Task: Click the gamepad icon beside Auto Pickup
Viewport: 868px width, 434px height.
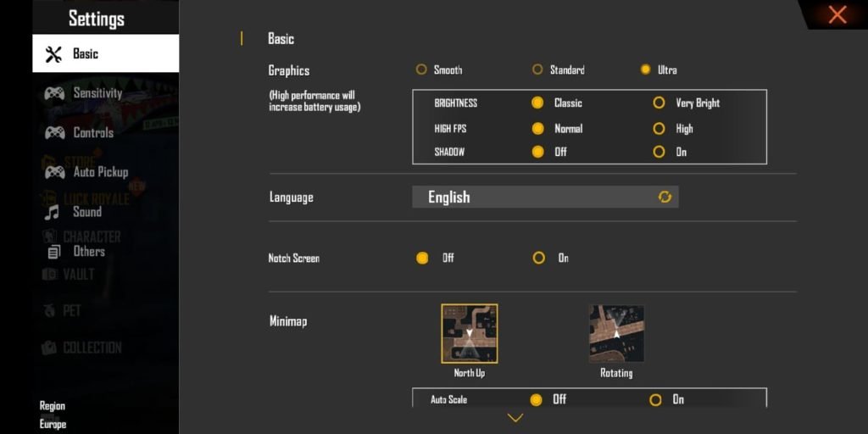Action: pos(54,172)
